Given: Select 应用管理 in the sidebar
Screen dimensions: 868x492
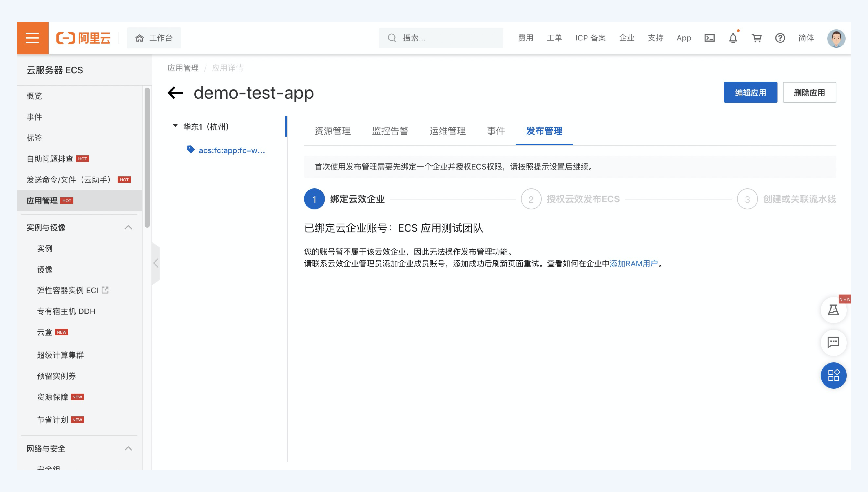Looking at the screenshot, I should (x=79, y=201).
